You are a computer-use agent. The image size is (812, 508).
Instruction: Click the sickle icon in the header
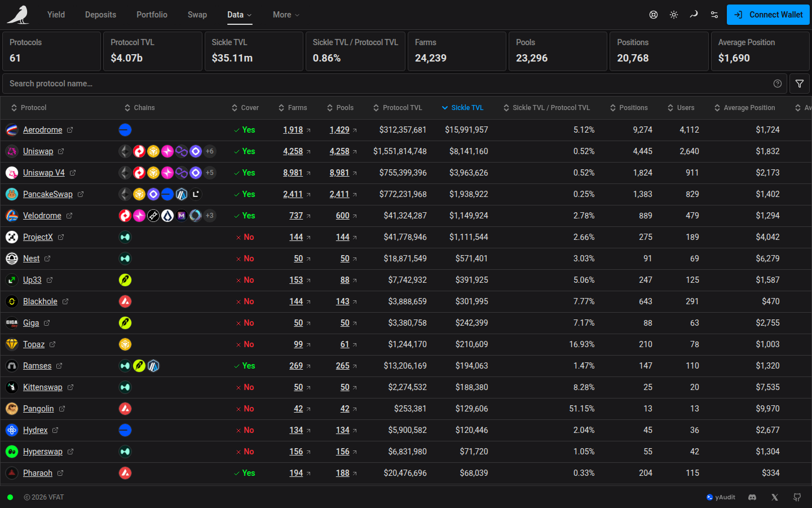[694, 15]
